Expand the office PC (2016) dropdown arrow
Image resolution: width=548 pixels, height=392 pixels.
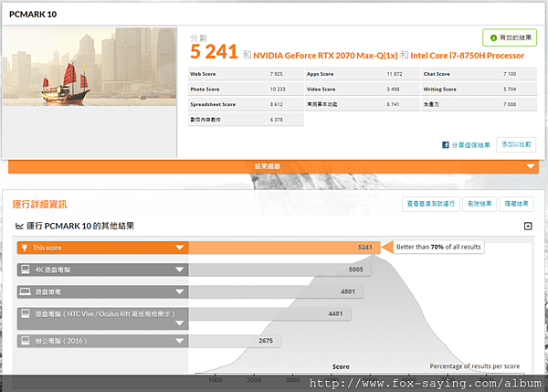click(x=180, y=341)
